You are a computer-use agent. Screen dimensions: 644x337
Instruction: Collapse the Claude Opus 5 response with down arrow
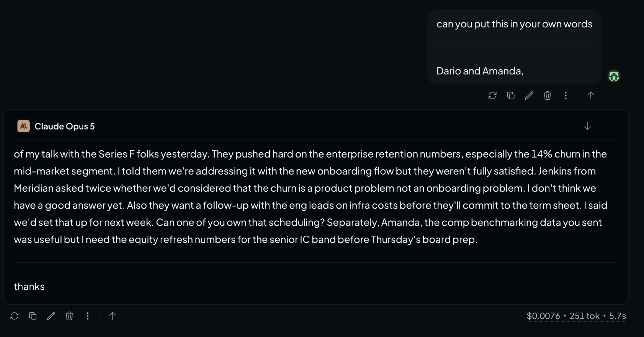tap(588, 126)
